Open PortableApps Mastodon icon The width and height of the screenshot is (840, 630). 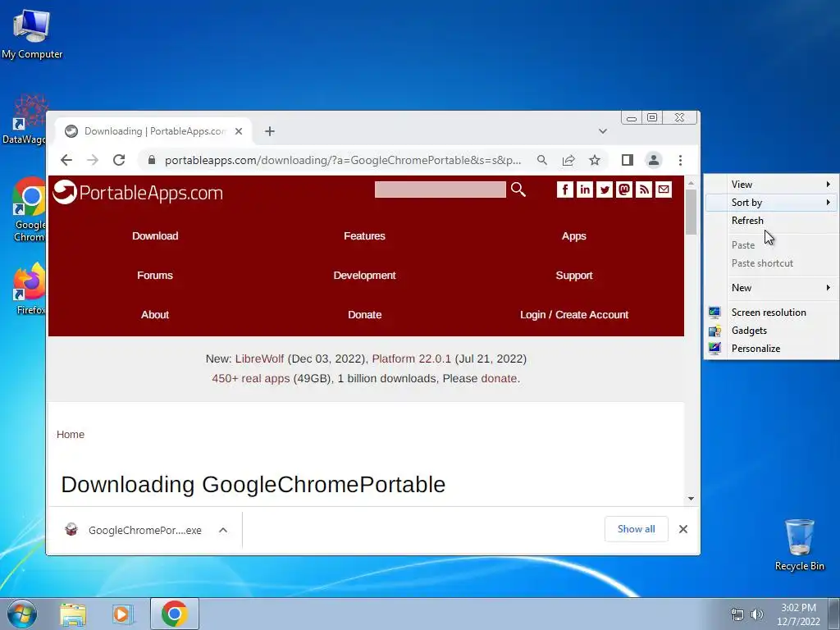pos(624,189)
